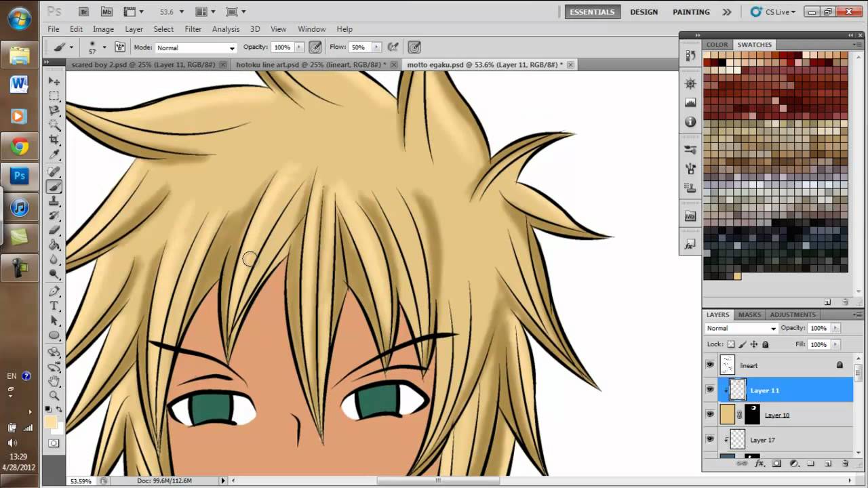Lock image pixels with the brush lock

coord(743,344)
